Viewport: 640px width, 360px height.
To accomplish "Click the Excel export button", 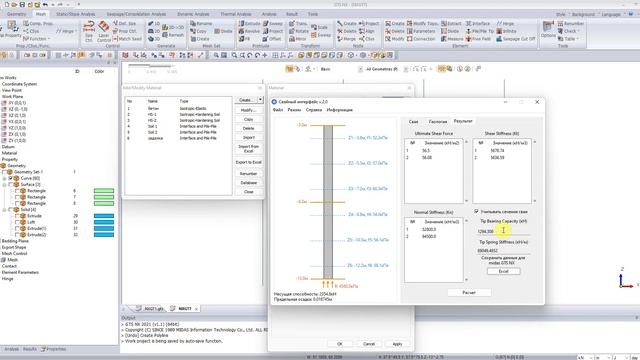I will click(503, 271).
